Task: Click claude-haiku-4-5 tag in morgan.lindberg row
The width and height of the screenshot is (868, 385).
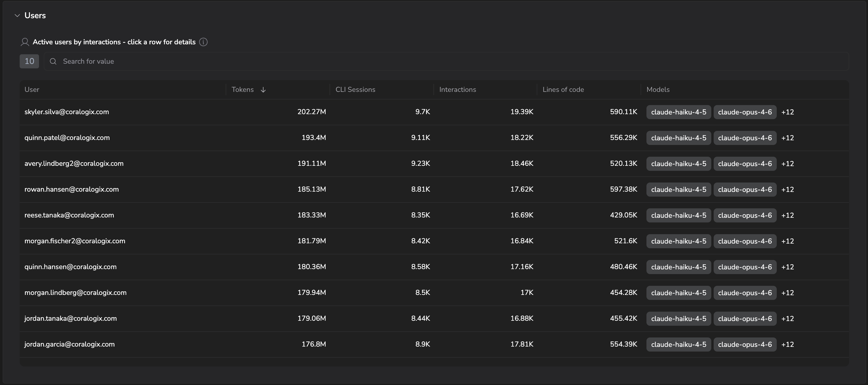Action: pyautogui.click(x=679, y=293)
